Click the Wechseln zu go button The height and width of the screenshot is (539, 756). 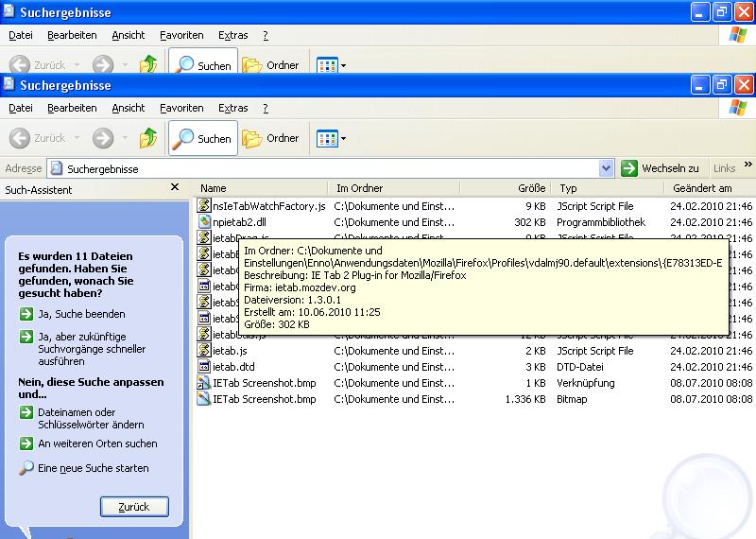click(661, 168)
